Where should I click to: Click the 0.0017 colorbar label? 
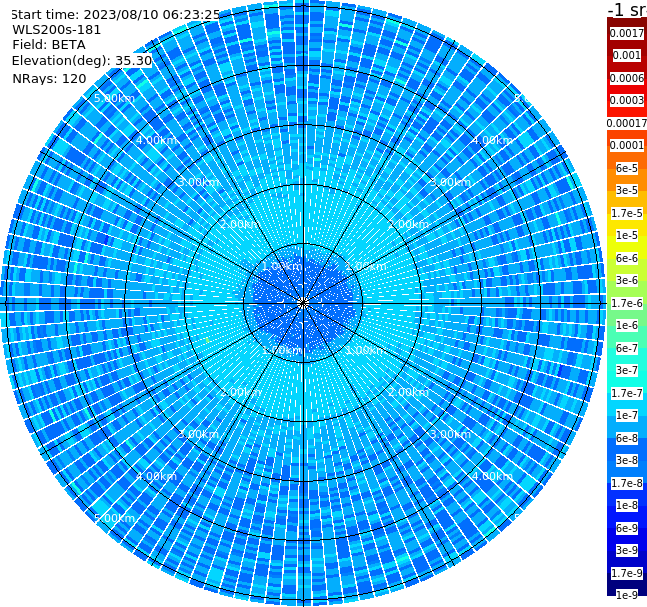[x=627, y=33]
